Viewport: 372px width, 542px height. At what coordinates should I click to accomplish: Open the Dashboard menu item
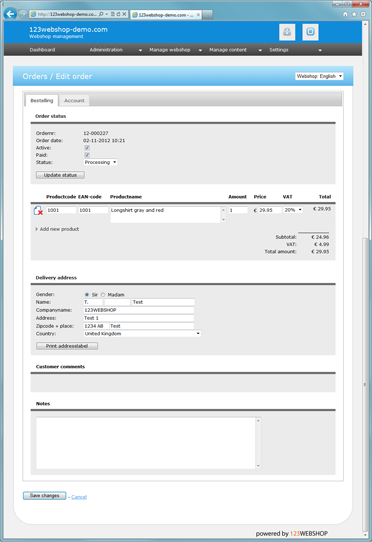point(42,50)
